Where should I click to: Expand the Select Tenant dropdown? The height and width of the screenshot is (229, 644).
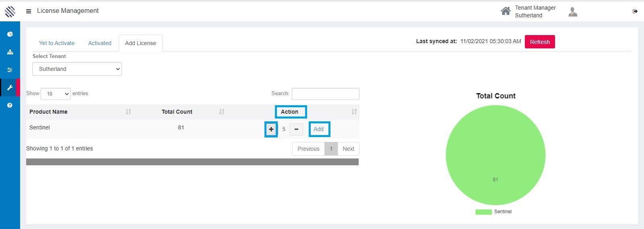pos(77,69)
